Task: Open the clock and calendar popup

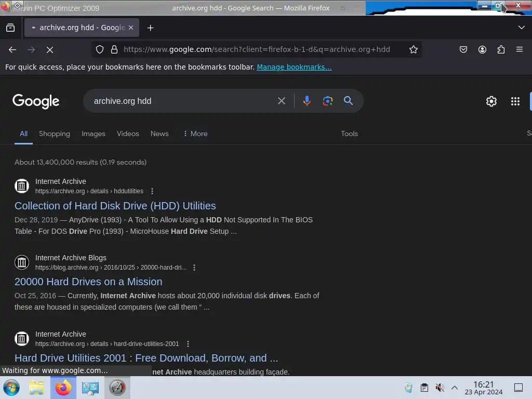Action: click(x=484, y=388)
